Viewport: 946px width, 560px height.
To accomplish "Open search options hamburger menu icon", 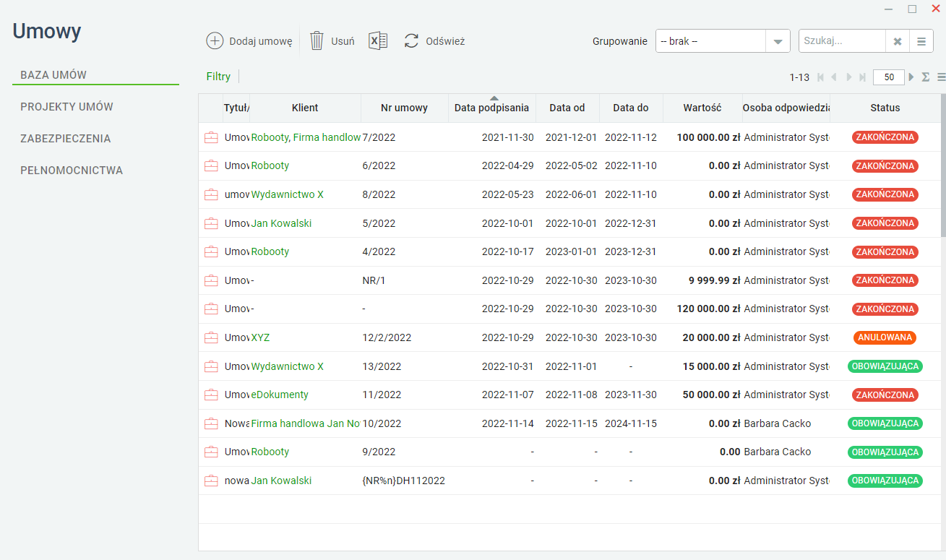I will (x=921, y=41).
